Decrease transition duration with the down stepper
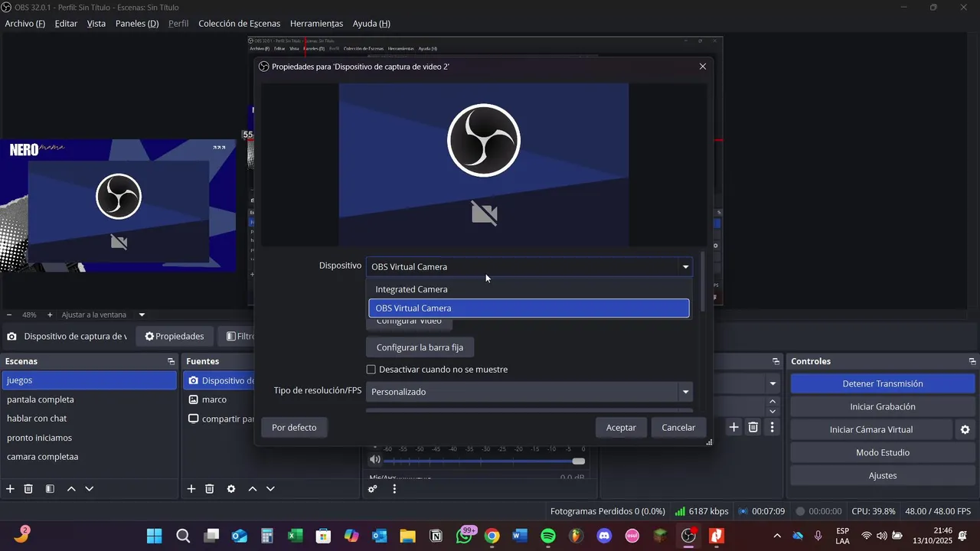 (x=773, y=411)
